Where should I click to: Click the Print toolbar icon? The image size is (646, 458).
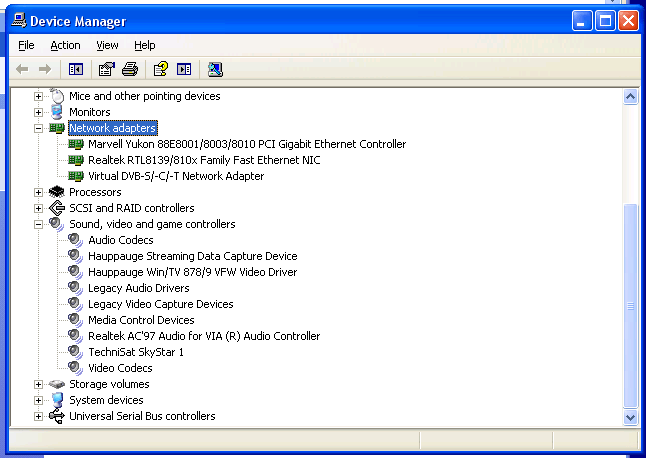[130, 69]
